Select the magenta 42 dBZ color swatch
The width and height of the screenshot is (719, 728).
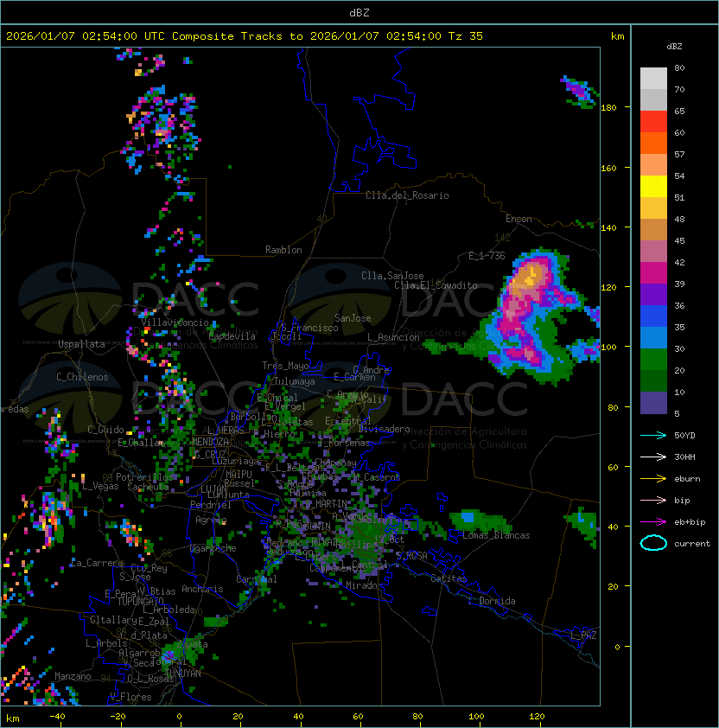[653, 273]
